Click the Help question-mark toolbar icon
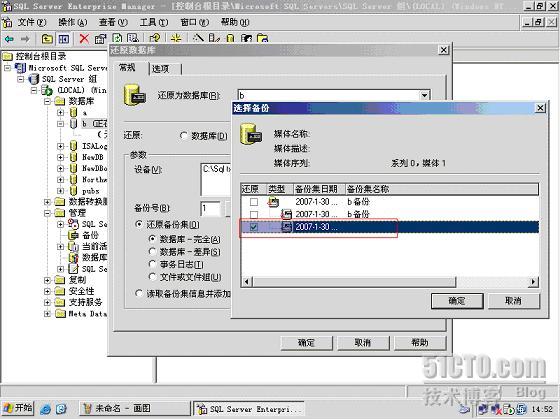 click(x=155, y=38)
